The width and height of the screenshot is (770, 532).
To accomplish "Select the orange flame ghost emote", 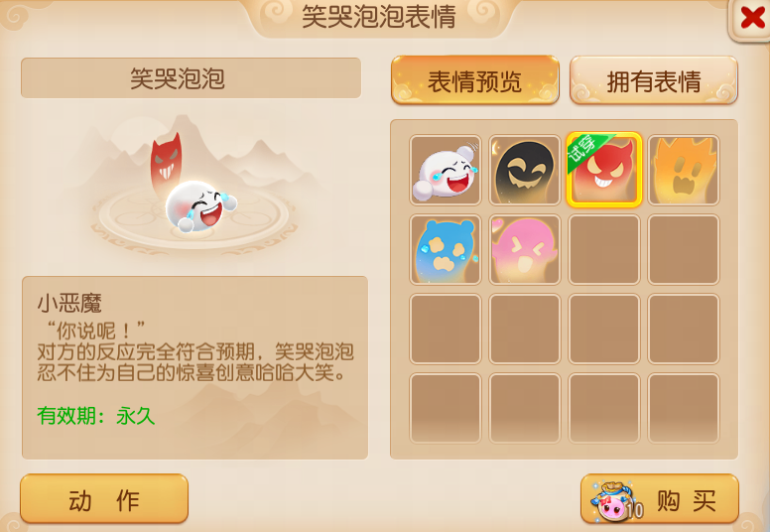I will click(x=684, y=170).
